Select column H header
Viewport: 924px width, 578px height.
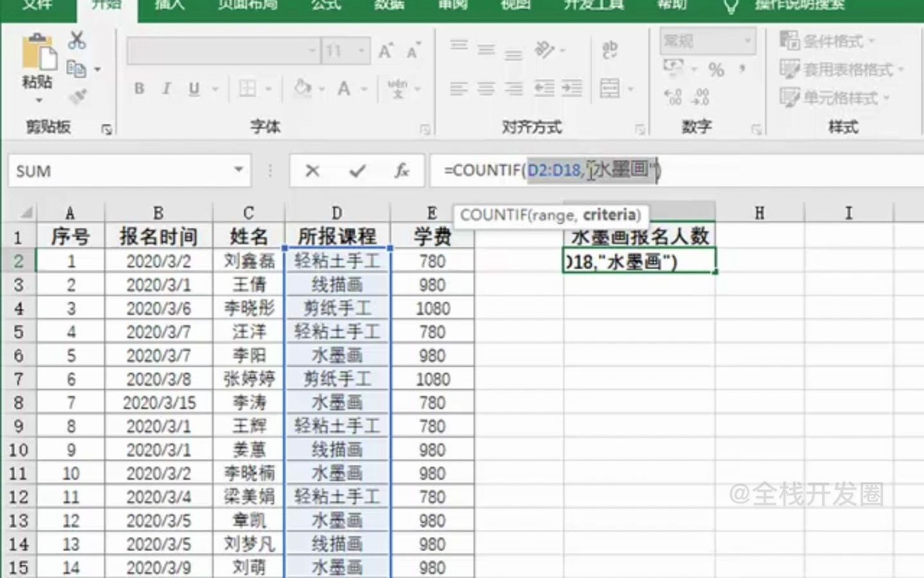[x=760, y=213]
